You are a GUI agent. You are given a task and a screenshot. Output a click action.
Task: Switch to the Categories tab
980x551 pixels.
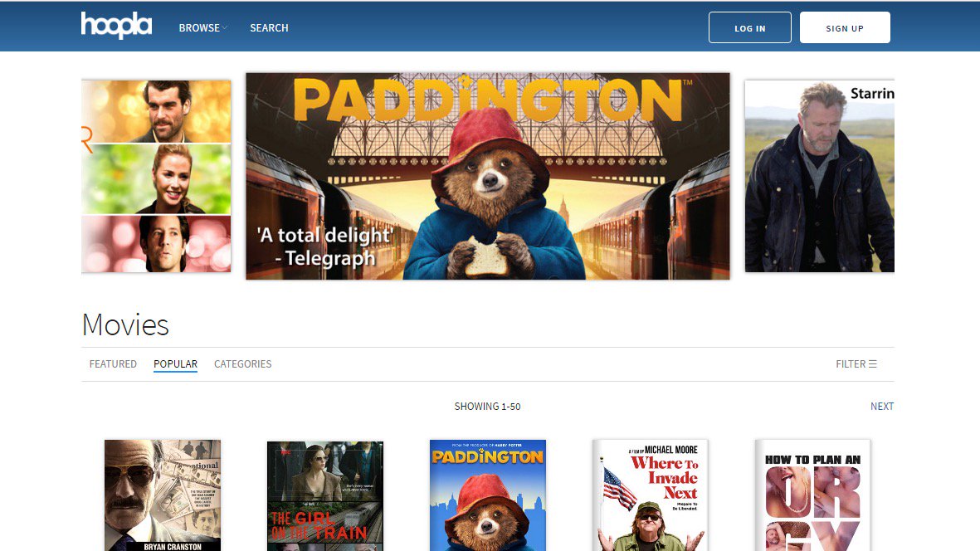pyautogui.click(x=242, y=364)
